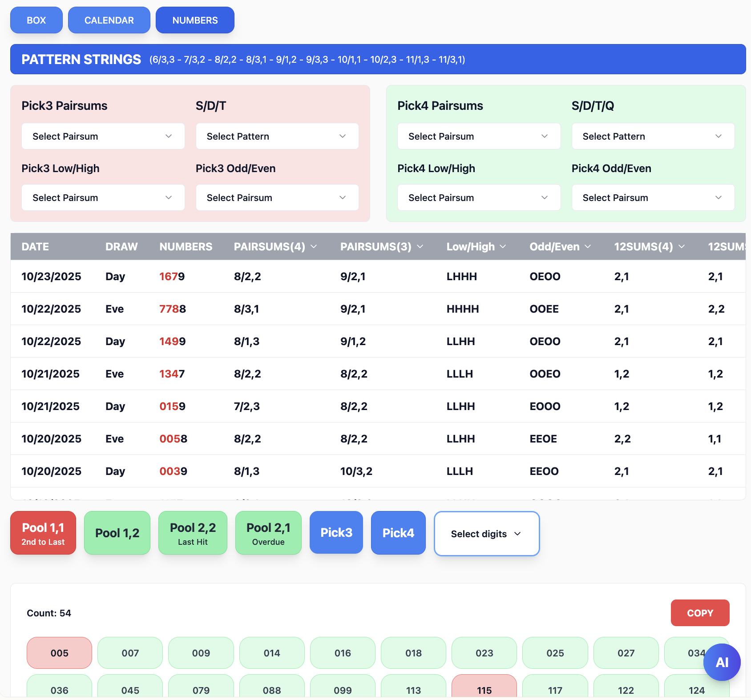Click the blue Pick4 button
The width and height of the screenshot is (751, 700).
(398, 533)
